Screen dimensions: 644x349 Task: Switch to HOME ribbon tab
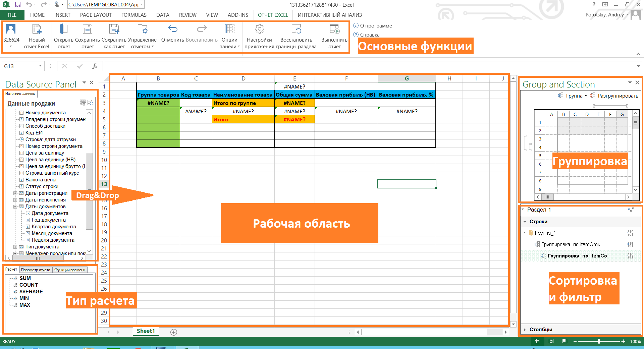coord(37,15)
